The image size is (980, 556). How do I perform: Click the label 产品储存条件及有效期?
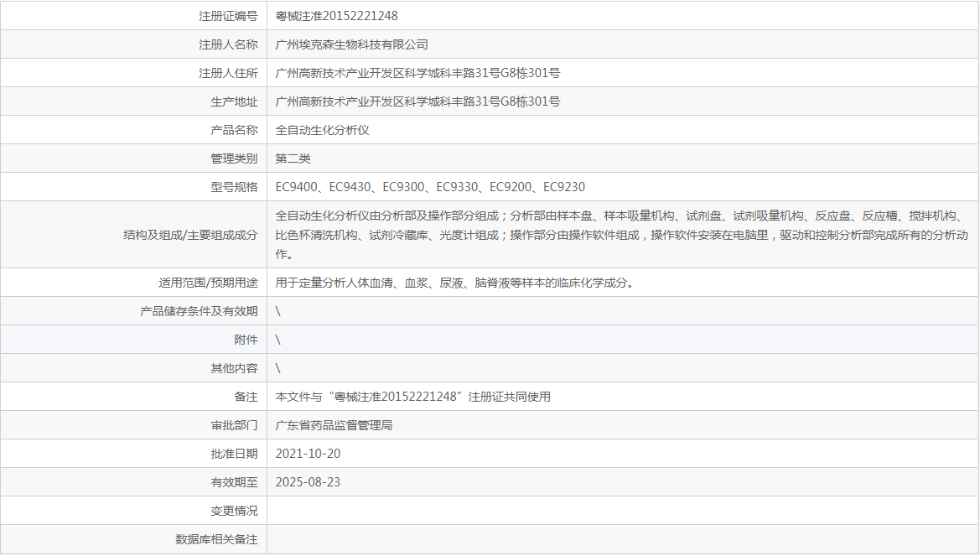[199, 311]
